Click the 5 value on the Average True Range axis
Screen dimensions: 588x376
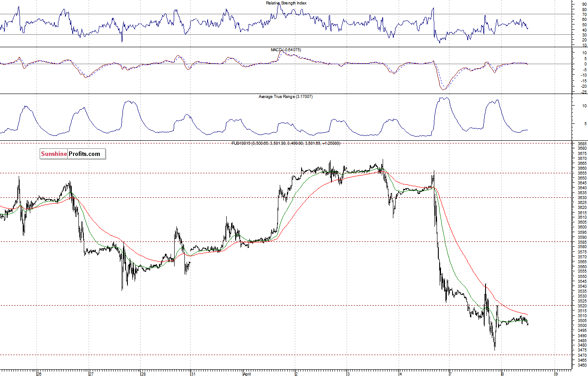[x=585, y=123]
